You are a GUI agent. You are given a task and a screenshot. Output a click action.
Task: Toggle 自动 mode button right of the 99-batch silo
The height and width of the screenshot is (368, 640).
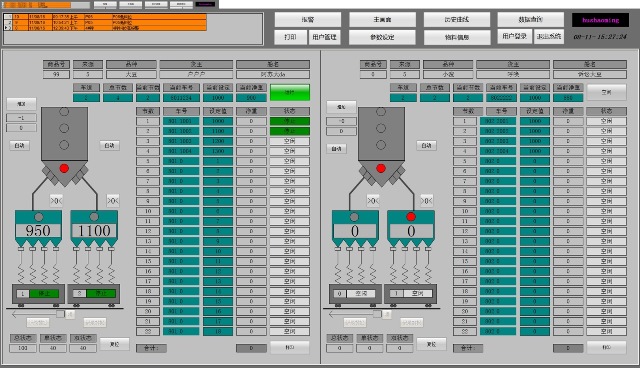coord(109,145)
